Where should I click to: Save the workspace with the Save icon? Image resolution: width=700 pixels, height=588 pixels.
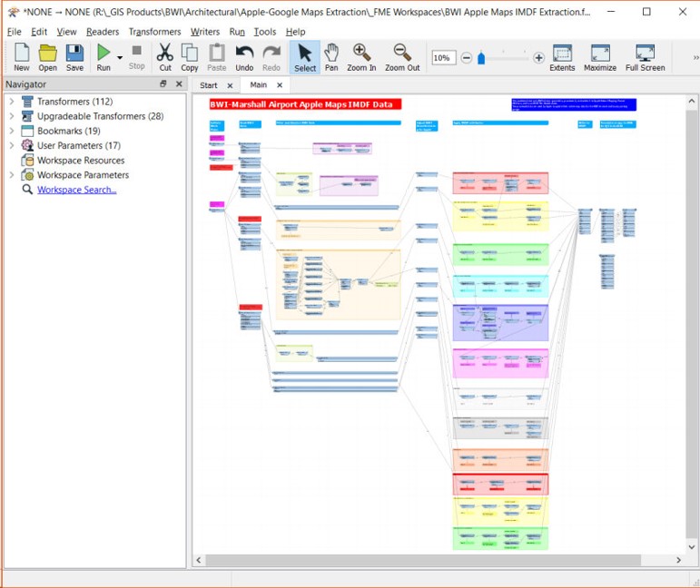pyautogui.click(x=74, y=57)
